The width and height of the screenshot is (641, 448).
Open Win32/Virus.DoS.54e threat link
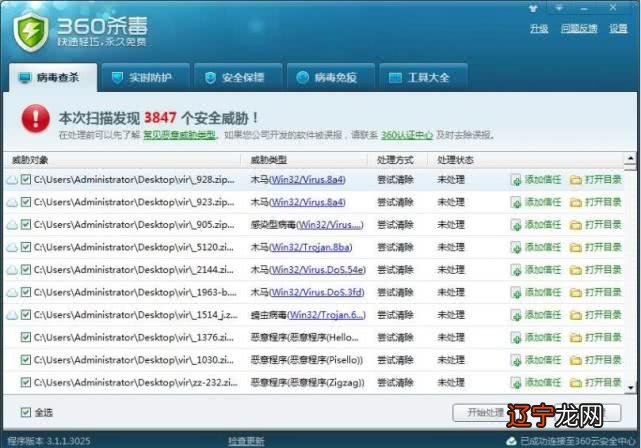tap(318, 269)
